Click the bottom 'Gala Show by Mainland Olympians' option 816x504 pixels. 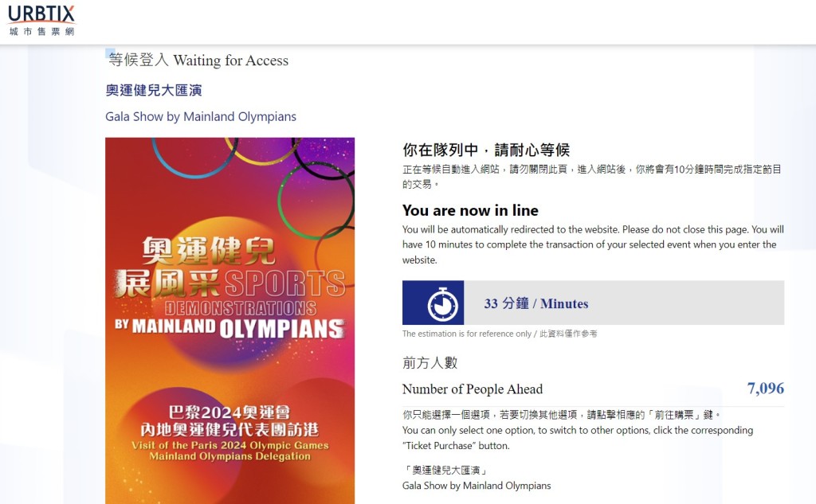pyautogui.click(x=477, y=485)
